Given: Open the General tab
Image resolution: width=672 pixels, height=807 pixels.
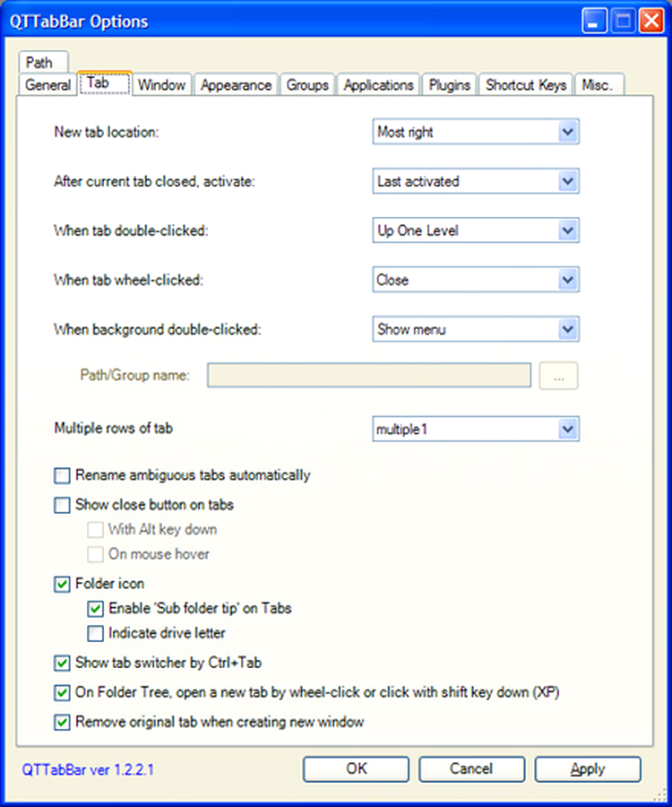Looking at the screenshot, I should pyautogui.click(x=47, y=85).
